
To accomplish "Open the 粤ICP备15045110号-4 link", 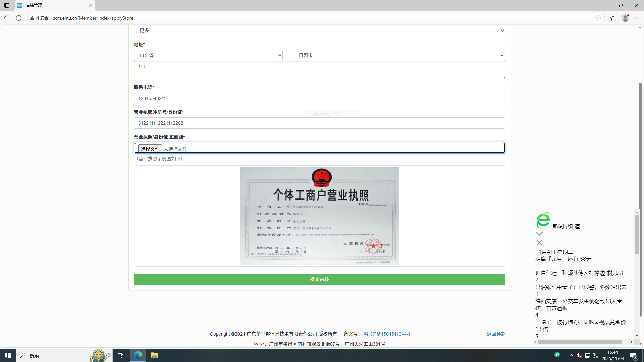I will (387, 334).
